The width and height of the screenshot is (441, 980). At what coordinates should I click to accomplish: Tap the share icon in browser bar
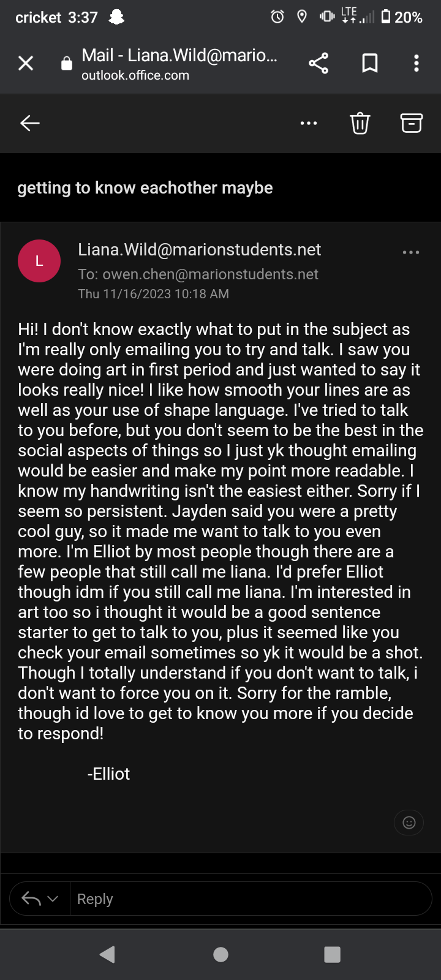318,63
